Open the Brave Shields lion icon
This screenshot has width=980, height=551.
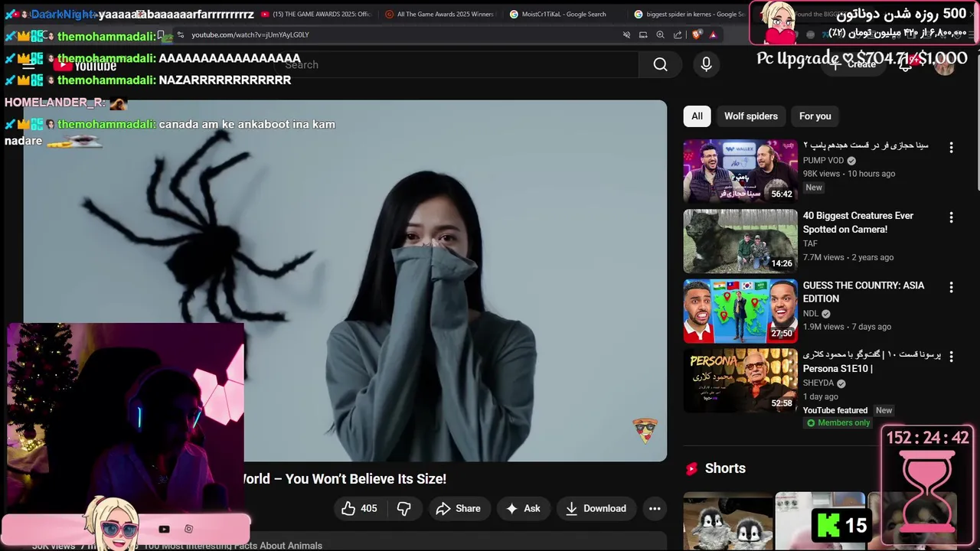[696, 34]
